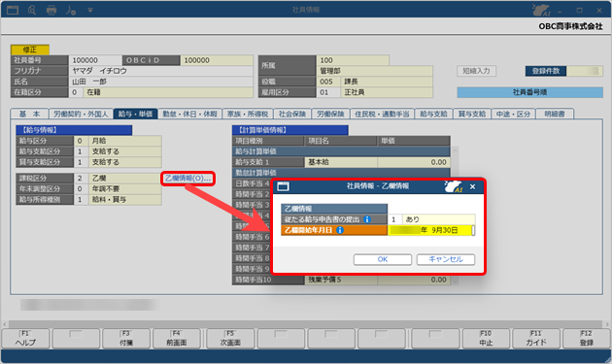
Task: Close the 乙欄情報 dialog
Action: 473,187
